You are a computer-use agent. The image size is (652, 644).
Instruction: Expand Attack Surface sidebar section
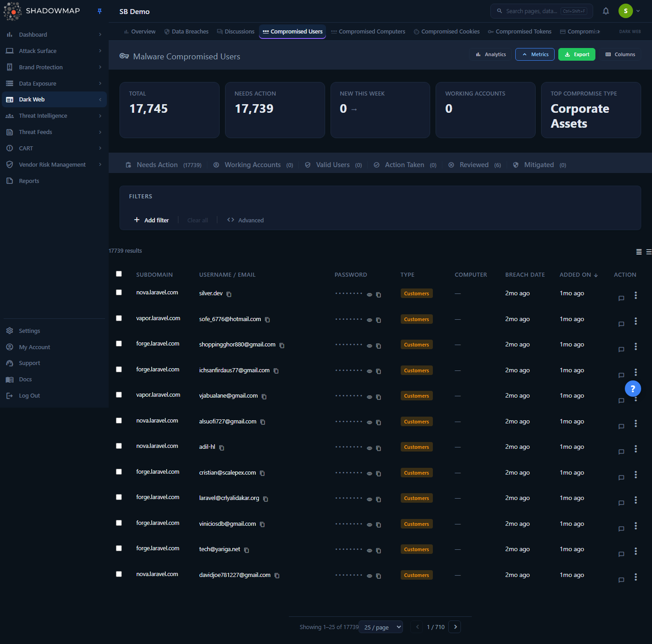point(54,51)
